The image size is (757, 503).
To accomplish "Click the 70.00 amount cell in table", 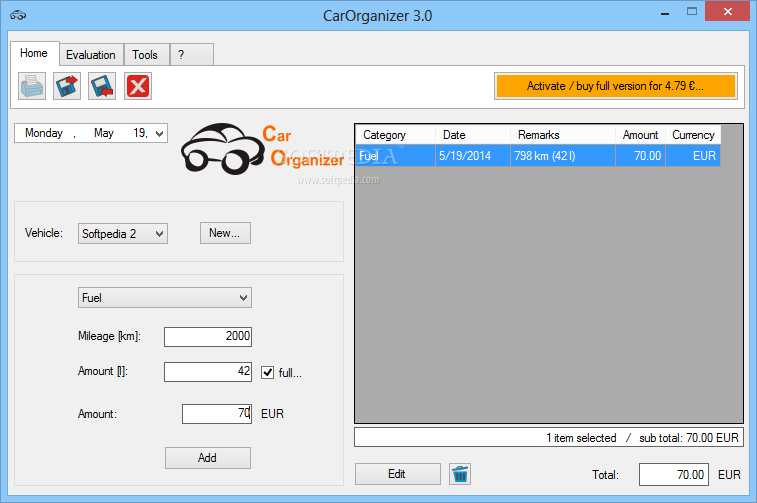I will click(640, 155).
